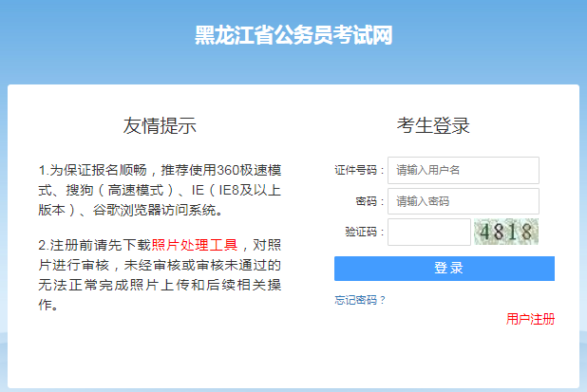Image resolution: width=587 pixels, height=392 pixels.
Task: Click the 证件号码 field label
Action: [x=357, y=171]
